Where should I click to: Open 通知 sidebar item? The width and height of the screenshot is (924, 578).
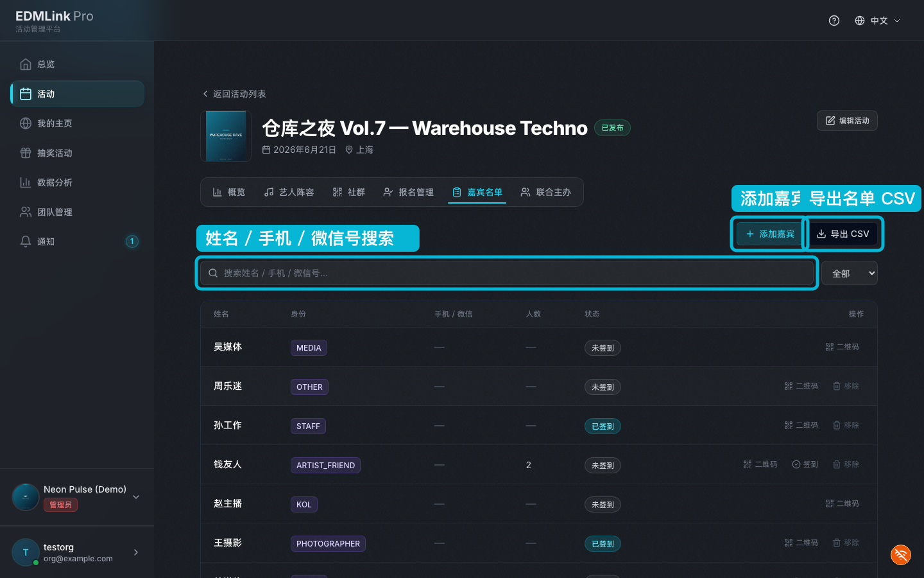pyautogui.click(x=77, y=241)
